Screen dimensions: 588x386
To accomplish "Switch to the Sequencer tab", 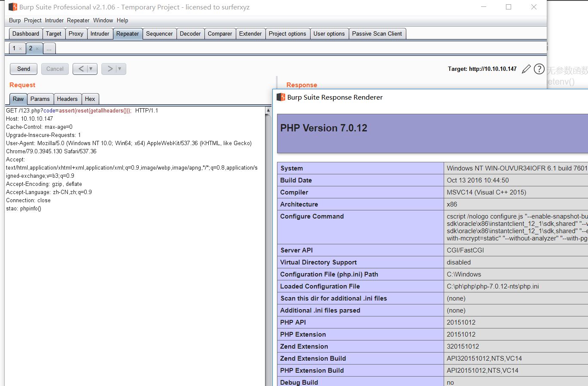I will coord(159,33).
